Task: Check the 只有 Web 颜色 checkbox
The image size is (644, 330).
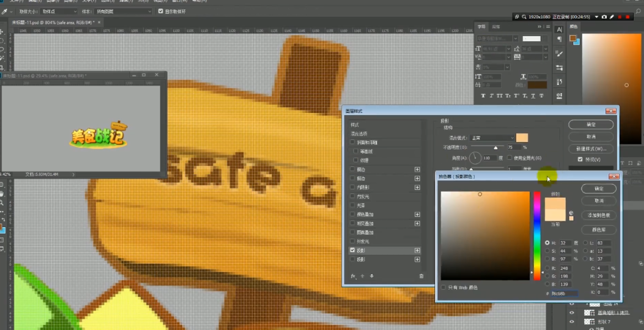Action: point(443,287)
